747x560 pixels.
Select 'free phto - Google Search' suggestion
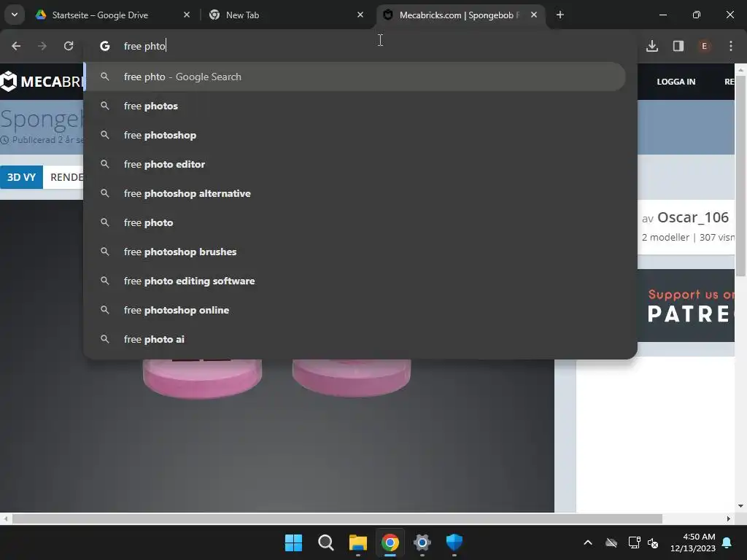click(355, 77)
